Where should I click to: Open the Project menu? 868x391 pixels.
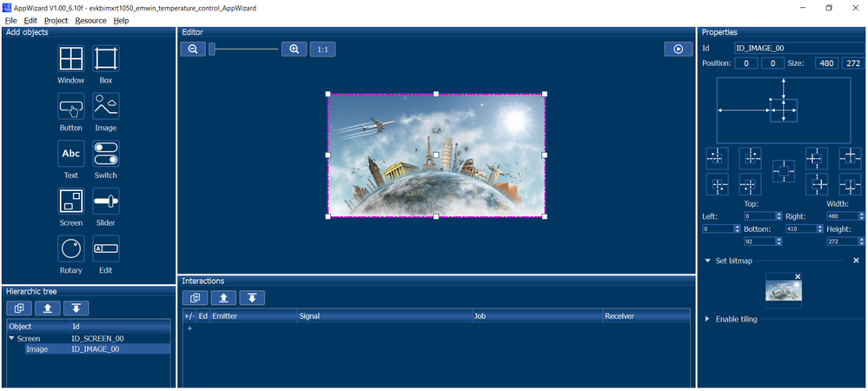click(56, 21)
